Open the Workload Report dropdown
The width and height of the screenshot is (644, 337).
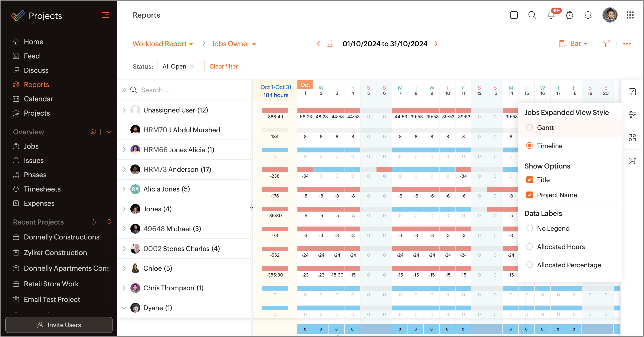click(163, 44)
